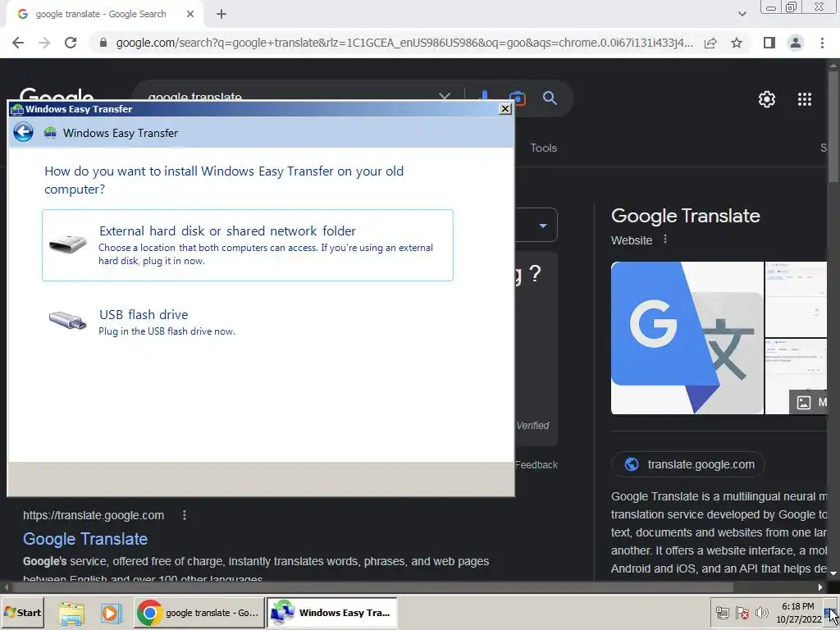Click the Tools option under search bar
Image resolution: width=840 pixels, height=630 pixels.
coord(543,148)
